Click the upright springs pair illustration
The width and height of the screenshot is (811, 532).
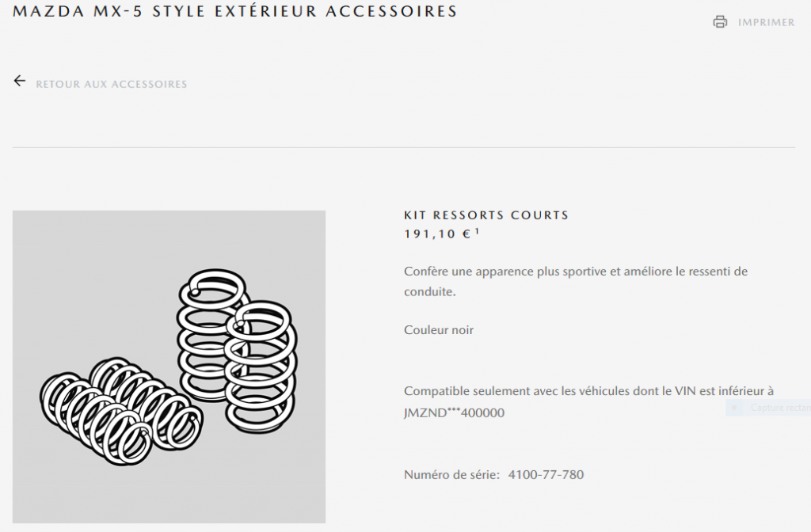[237, 351]
